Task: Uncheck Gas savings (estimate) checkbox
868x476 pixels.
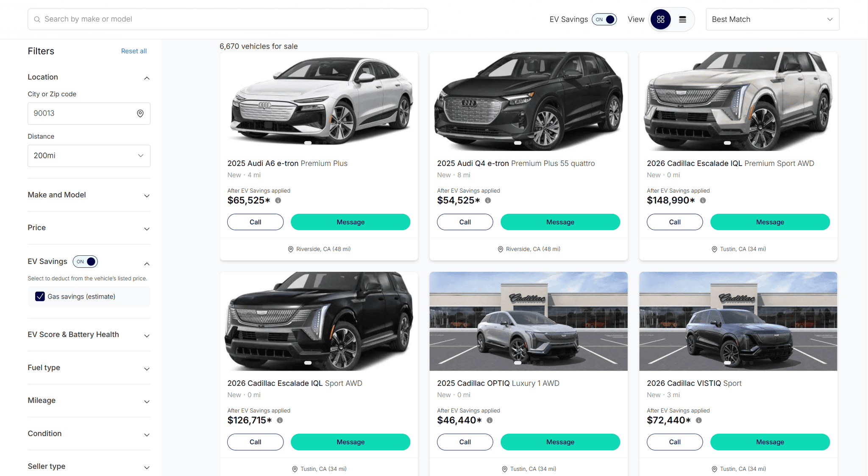Action: [x=40, y=296]
